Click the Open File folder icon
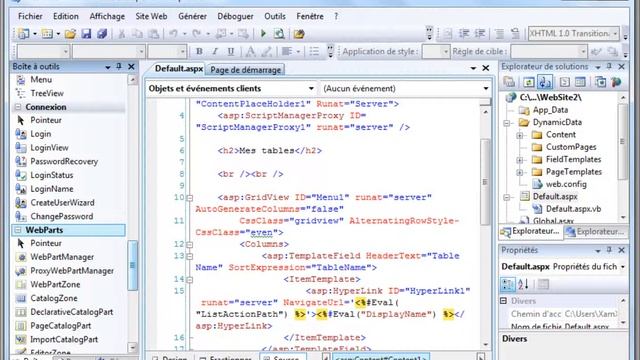This screenshot has width=640, height=360. pos(70,34)
